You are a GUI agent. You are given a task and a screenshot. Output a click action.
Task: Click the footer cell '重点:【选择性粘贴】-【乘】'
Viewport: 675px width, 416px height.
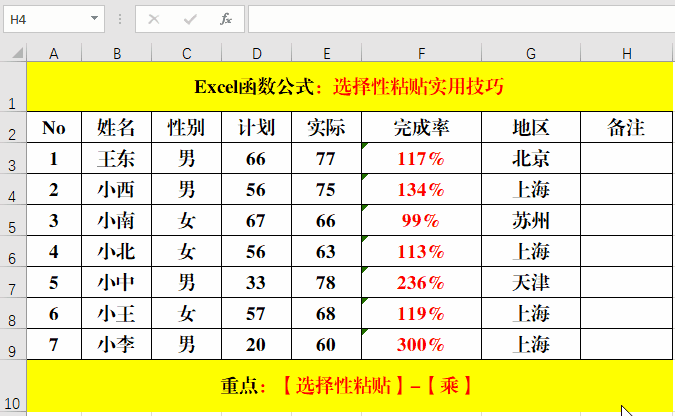(350, 386)
